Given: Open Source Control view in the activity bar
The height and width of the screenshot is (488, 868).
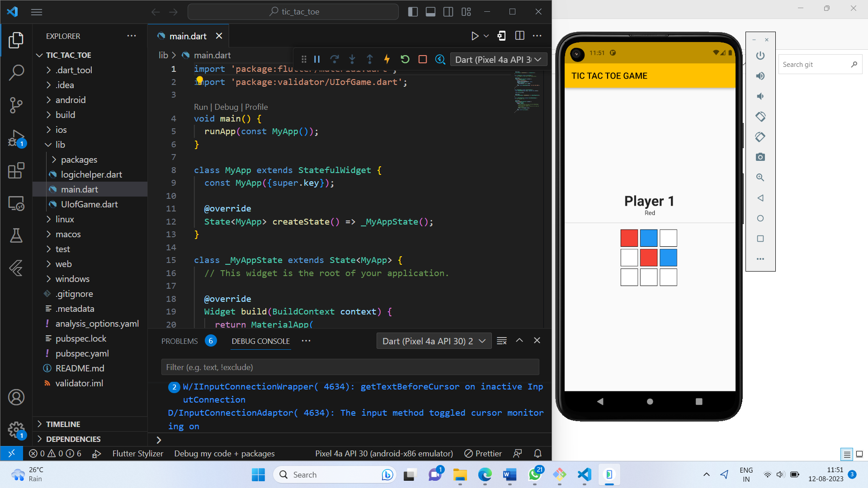Looking at the screenshot, I should point(16,105).
